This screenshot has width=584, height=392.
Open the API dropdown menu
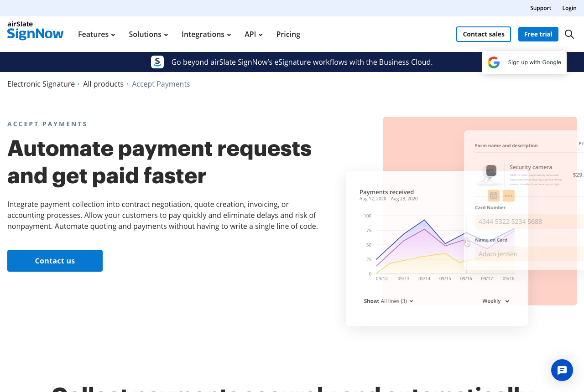click(x=254, y=34)
